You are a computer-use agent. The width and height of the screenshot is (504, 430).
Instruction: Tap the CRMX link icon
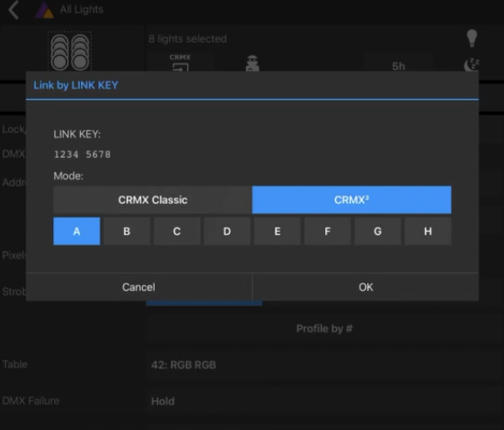pyautogui.click(x=181, y=63)
